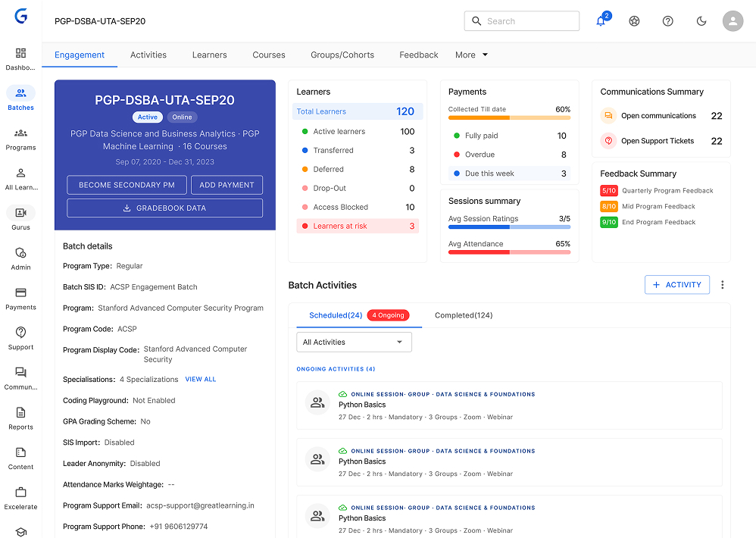Click the Gradebook Data button

point(164,208)
